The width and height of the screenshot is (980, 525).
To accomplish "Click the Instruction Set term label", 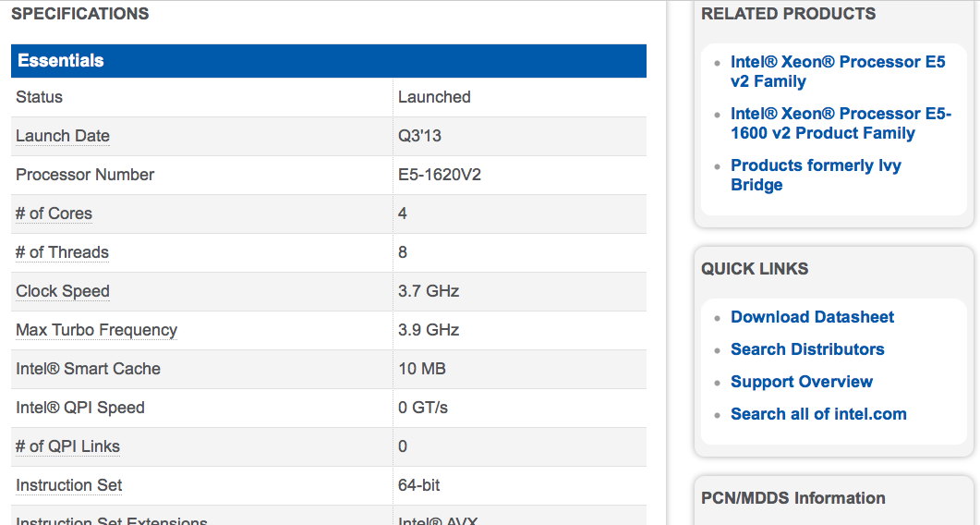I will click(68, 485).
